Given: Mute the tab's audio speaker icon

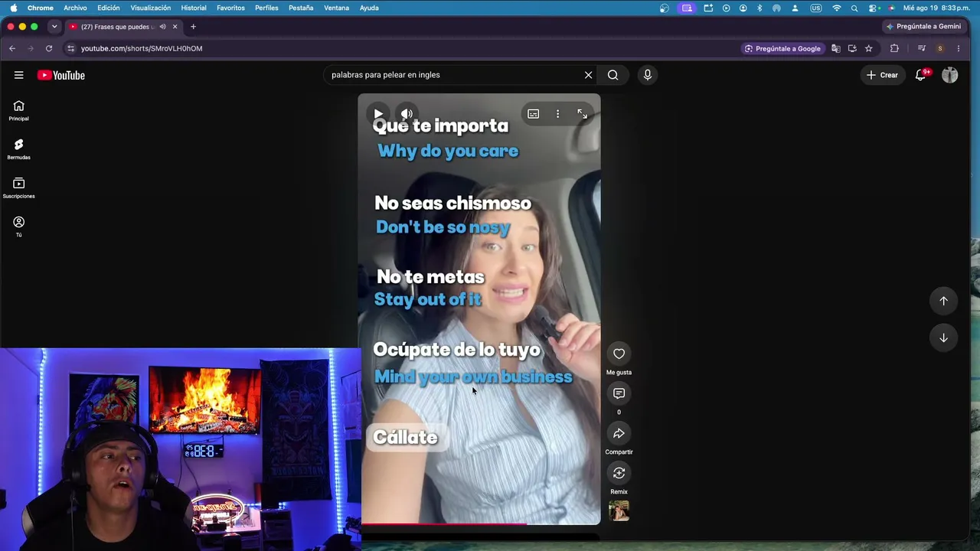Looking at the screenshot, I should point(162,27).
